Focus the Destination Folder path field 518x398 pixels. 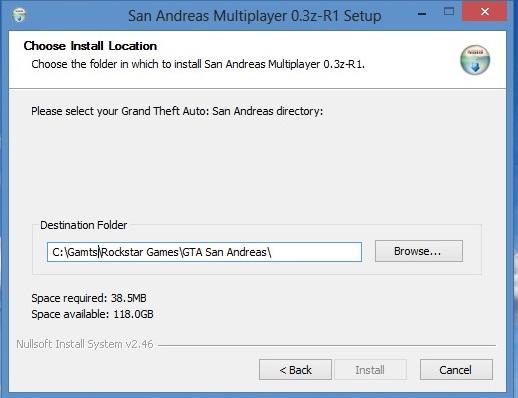(204, 252)
